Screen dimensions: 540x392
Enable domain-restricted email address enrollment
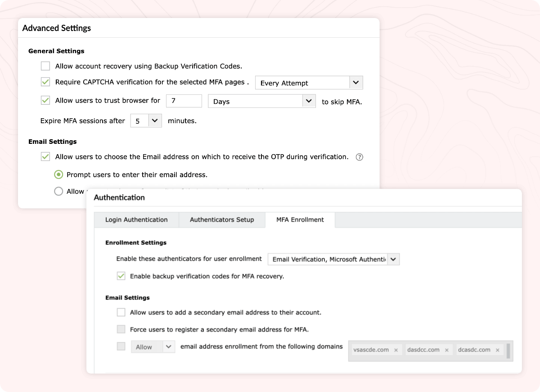pyautogui.click(x=121, y=347)
